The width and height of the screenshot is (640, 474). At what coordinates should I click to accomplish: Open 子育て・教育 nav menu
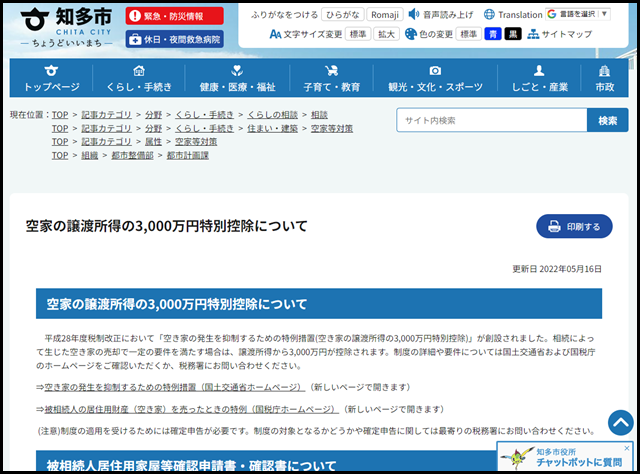pyautogui.click(x=331, y=78)
